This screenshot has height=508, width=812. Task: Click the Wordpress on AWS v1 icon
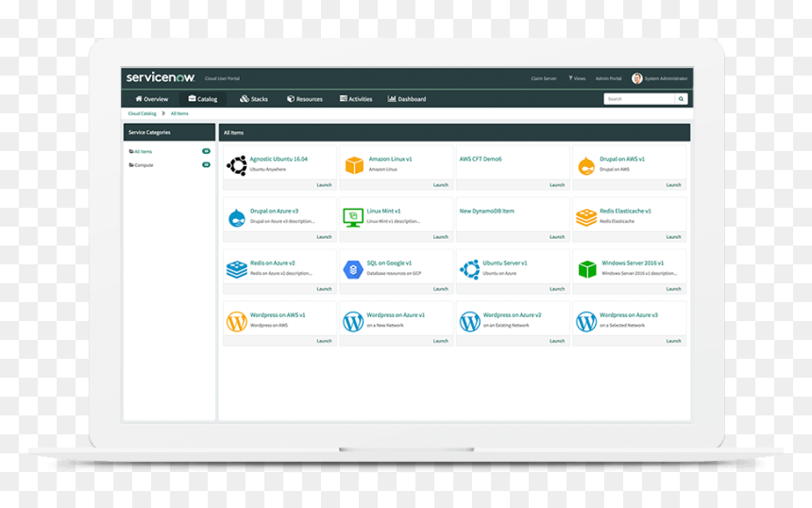click(237, 322)
